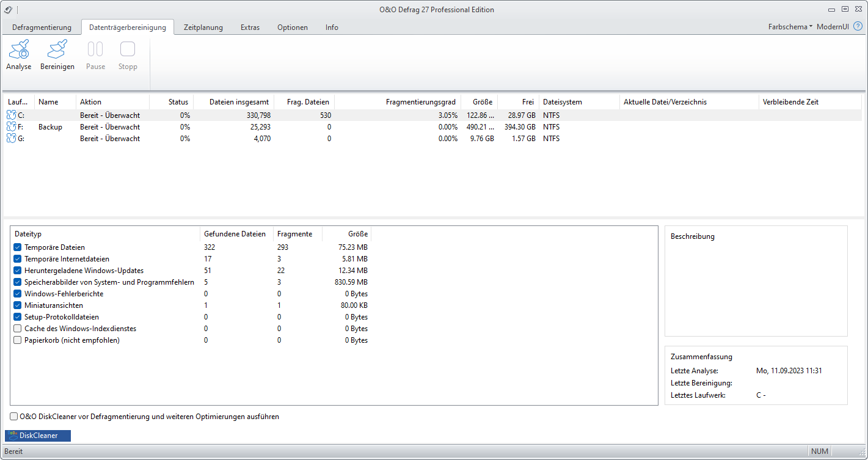Image resolution: width=868 pixels, height=460 pixels.
Task: Sort by Fragmente column header
Action: (x=297, y=234)
